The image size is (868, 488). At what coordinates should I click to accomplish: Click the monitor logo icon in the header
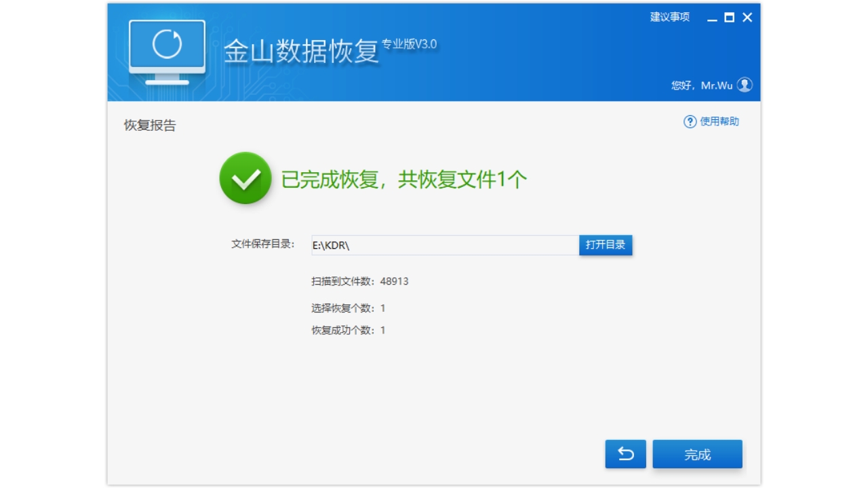click(167, 51)
